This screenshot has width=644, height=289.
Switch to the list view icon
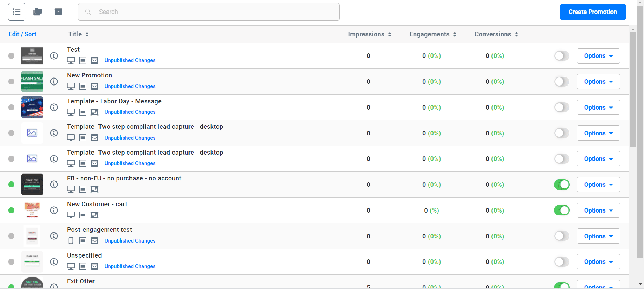(17, 12)
